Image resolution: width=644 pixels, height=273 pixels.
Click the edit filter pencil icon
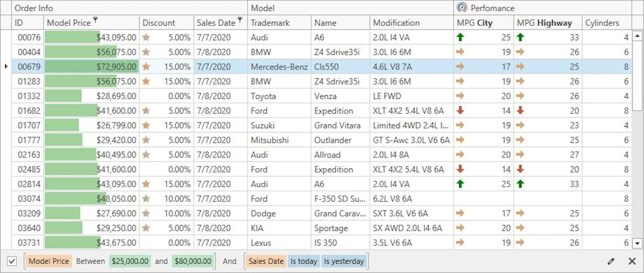611,261
